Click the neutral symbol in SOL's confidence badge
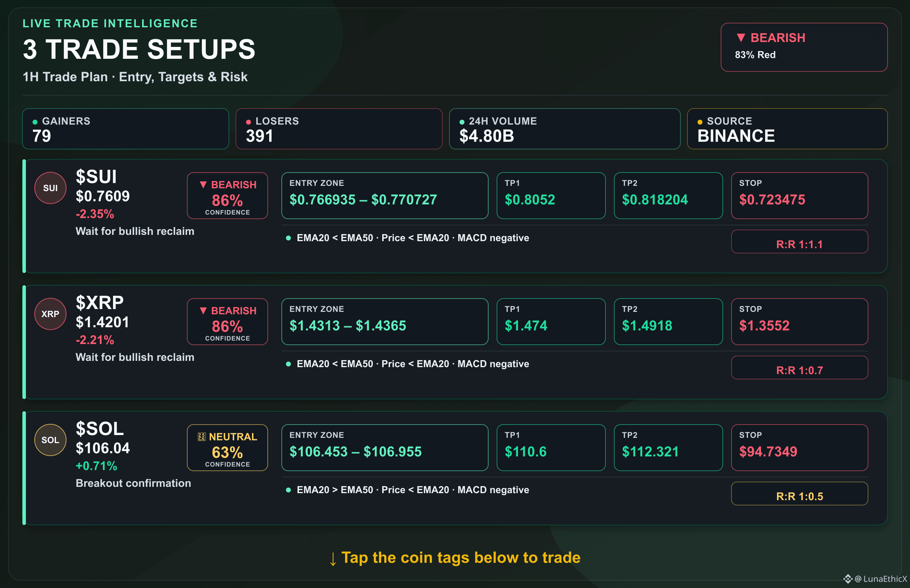The height and width of the screenshot is (588, 910). tap(202, 437)
